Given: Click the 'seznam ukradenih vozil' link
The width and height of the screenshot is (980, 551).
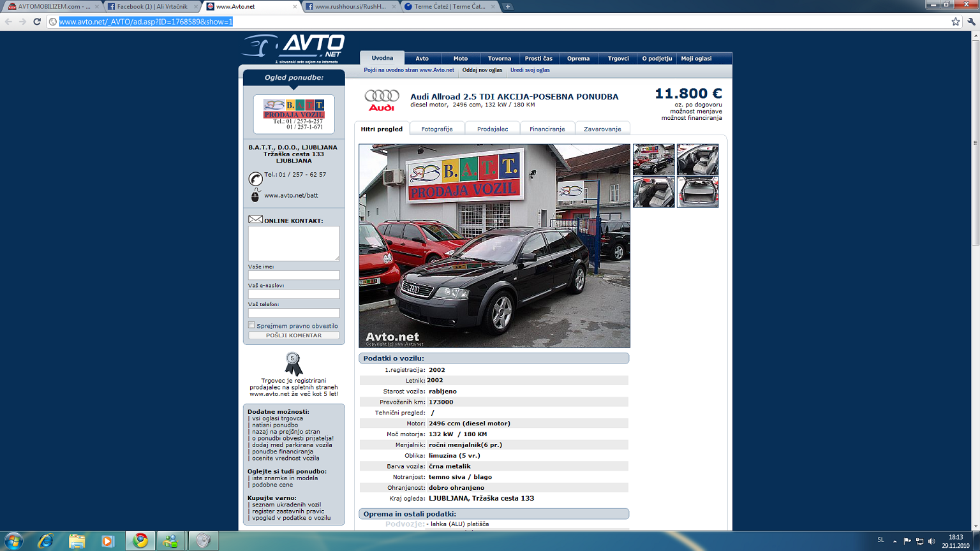Looking at the screenshot, I should click(286, 504).
